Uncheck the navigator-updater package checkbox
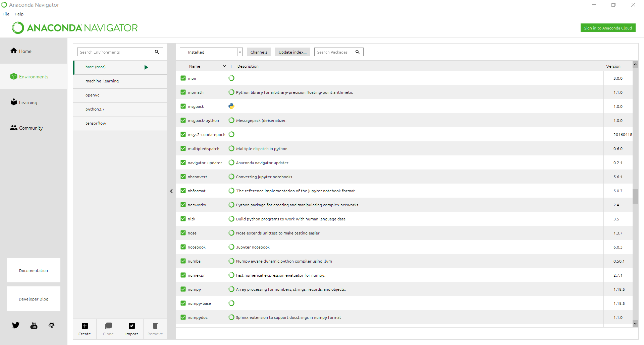 (x=183, y=162)
